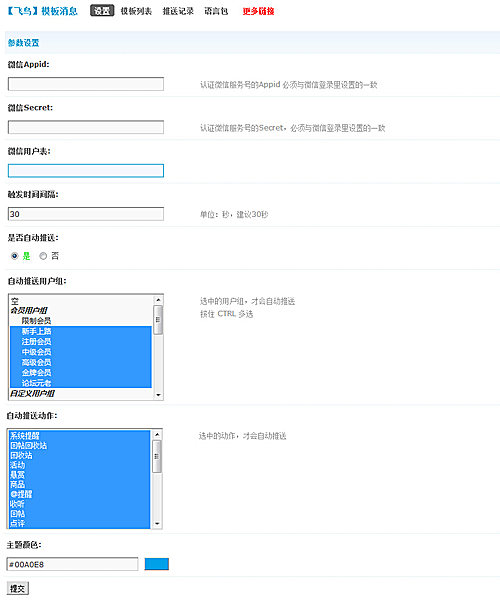Click the 微信用户表 input box

pyautogui.click(x=86, y=171)
